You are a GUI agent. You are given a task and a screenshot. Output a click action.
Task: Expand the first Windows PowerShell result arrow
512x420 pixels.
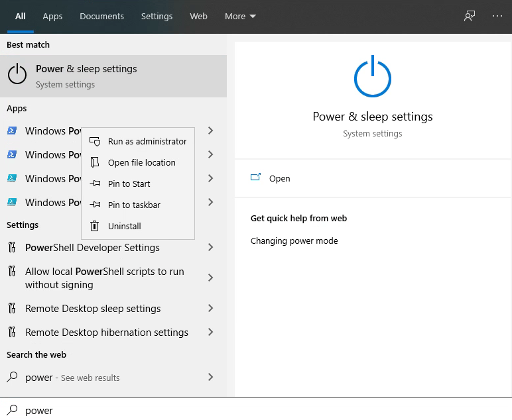point(211,131)
